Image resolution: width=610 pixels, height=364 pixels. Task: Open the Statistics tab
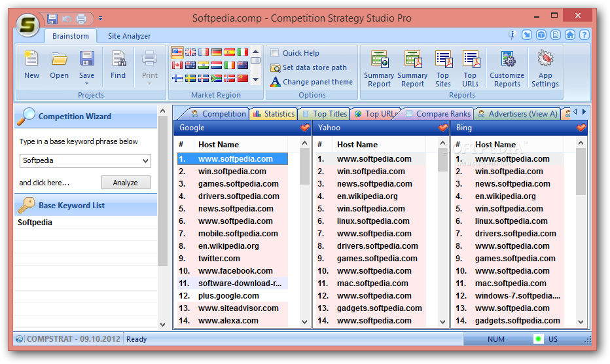(x=274, y=114)
